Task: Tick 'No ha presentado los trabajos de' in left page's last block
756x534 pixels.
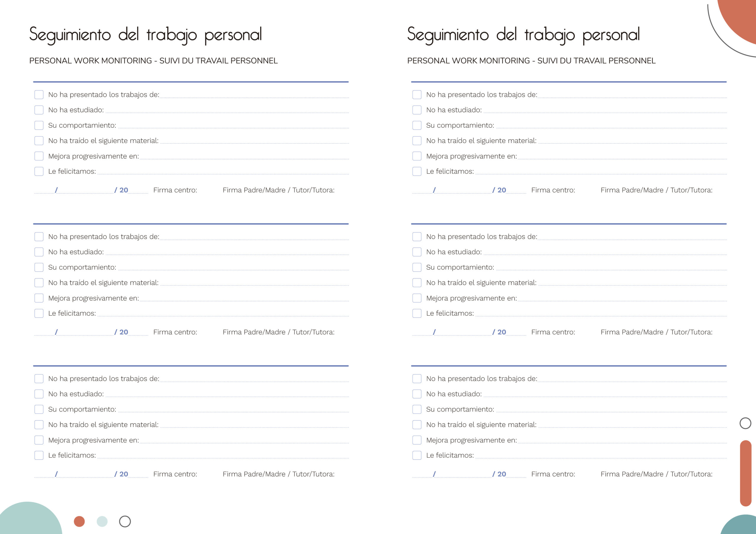Action: pos(39,379)
